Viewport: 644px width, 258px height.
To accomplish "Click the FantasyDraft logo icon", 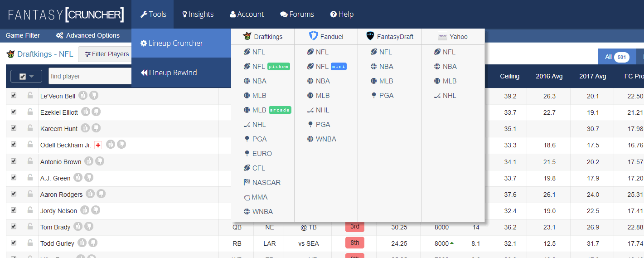I will (370, 36).
